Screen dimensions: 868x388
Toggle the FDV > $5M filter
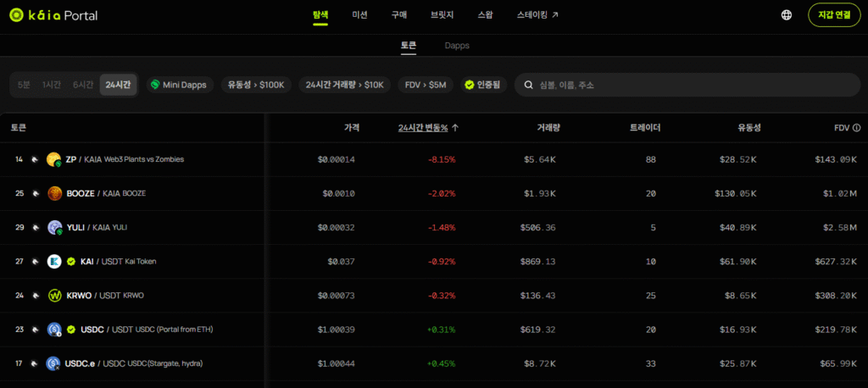425,85
